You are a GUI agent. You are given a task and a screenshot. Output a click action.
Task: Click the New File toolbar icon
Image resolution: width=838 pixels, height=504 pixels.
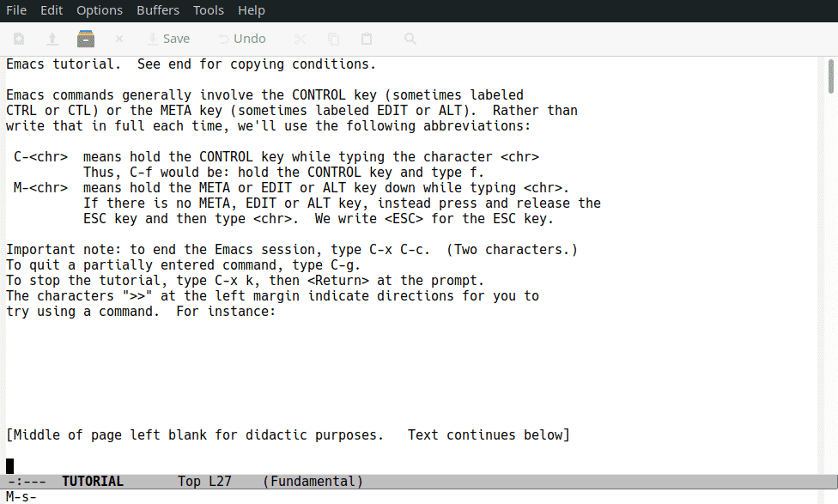click(x=19, y=39)
